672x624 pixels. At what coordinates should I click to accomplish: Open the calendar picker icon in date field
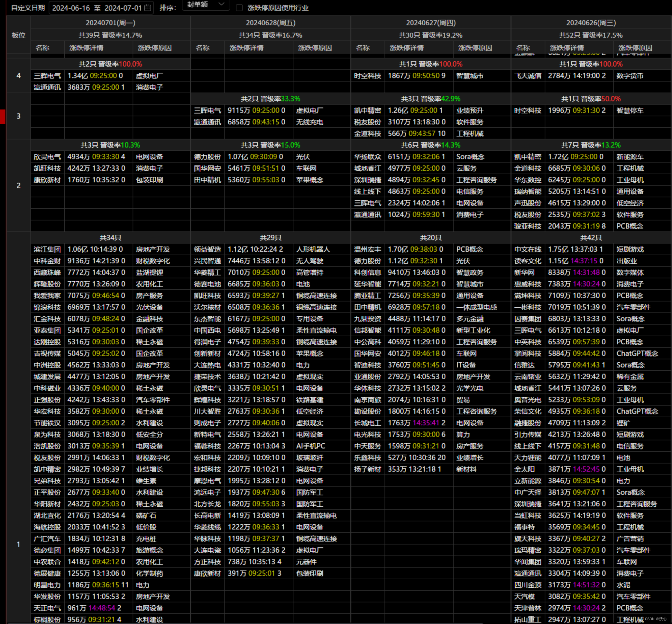pos(148,8)
